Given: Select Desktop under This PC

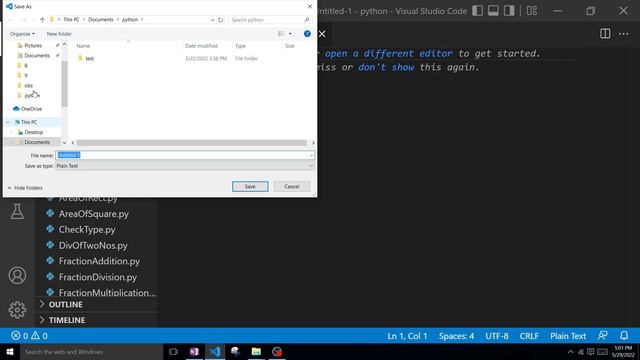Looking at the screenshot, I should pos(33,132).
